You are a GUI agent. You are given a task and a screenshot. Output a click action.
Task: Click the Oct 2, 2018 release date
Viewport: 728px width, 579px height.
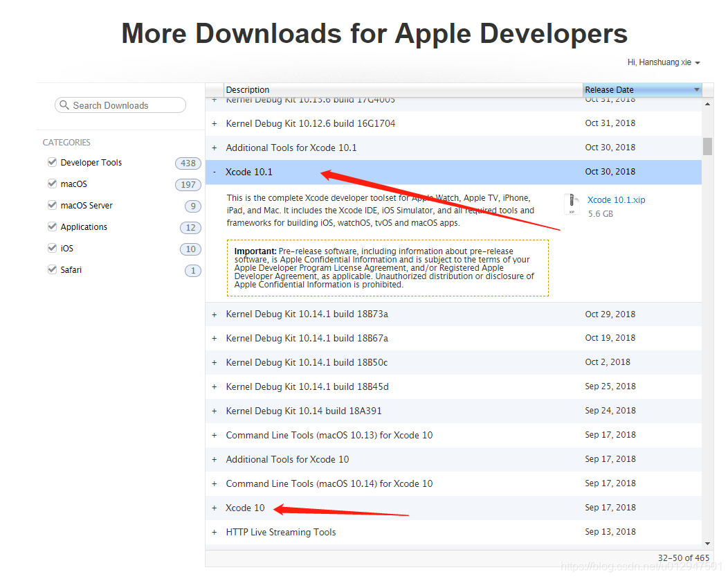tap(608, 362)
